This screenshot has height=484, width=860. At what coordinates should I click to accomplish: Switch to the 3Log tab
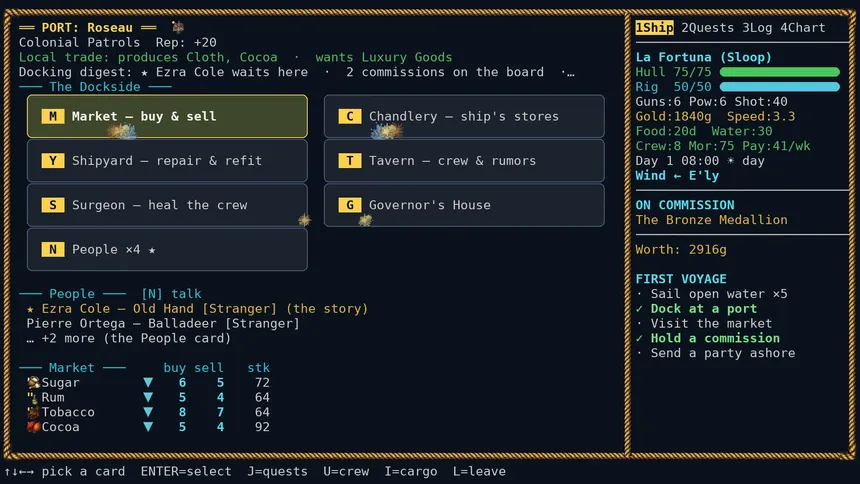tap(757, 27)
